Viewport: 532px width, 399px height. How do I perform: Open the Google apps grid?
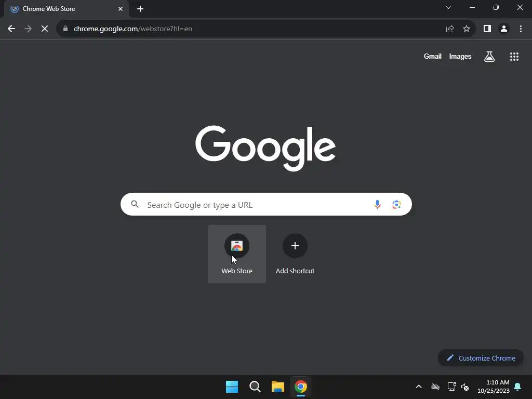point(514,57)
